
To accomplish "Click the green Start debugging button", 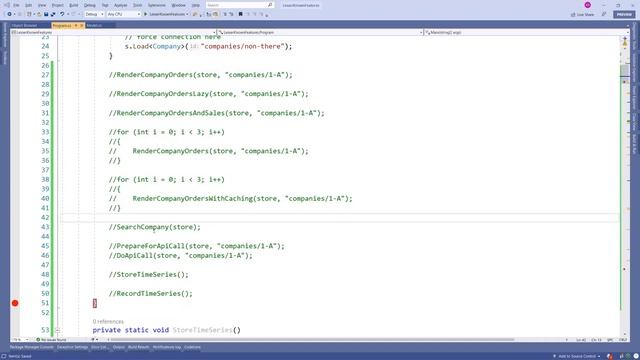I will 146,14.
